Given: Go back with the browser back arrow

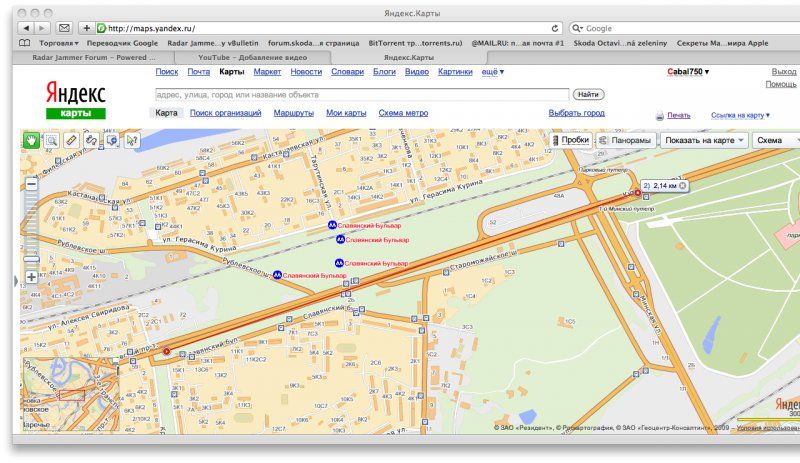Looking at the screenshot, I should (26, 28).
